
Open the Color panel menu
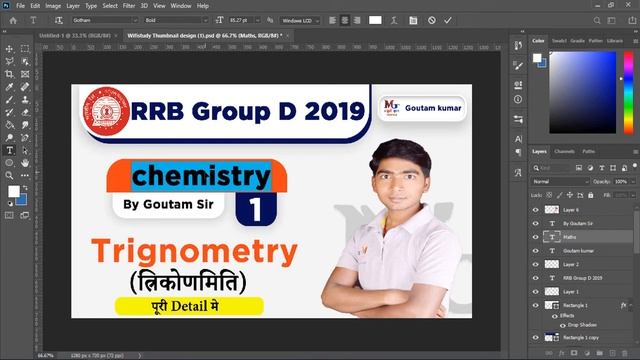tap(635, 41)
